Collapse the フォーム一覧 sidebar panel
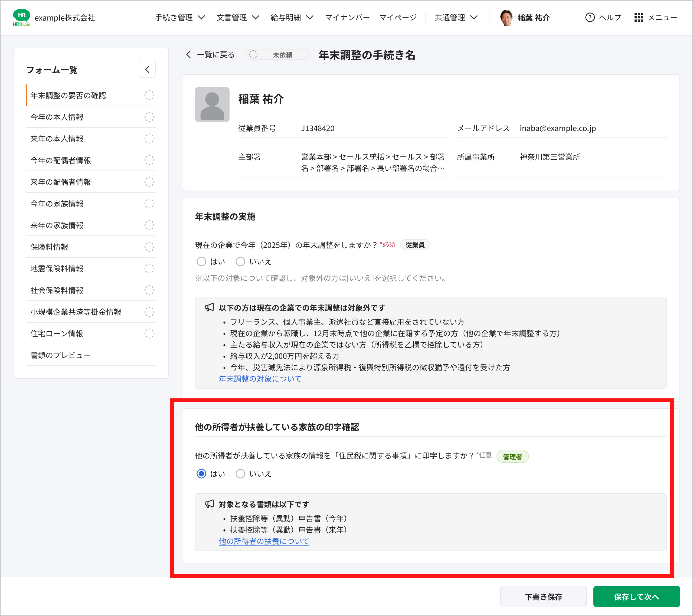This screenshot has width=693, height=616. coord(147,70)
